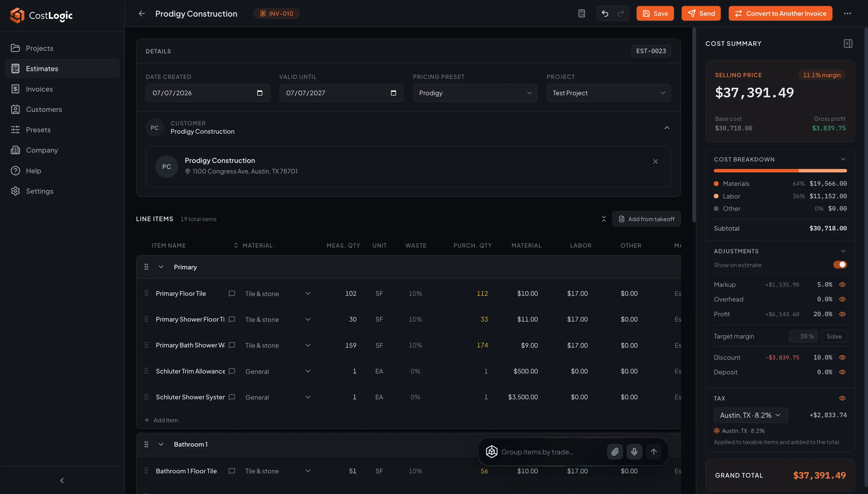Open the three-dot more options menu
Image resolution: width=868 pixels, height=494 pixels.
(847, 13)
